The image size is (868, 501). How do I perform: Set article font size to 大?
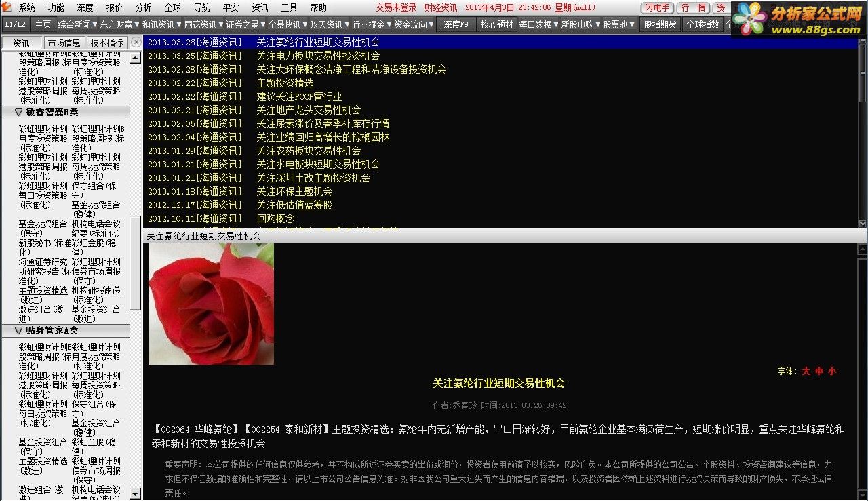[x=806, y=371]
